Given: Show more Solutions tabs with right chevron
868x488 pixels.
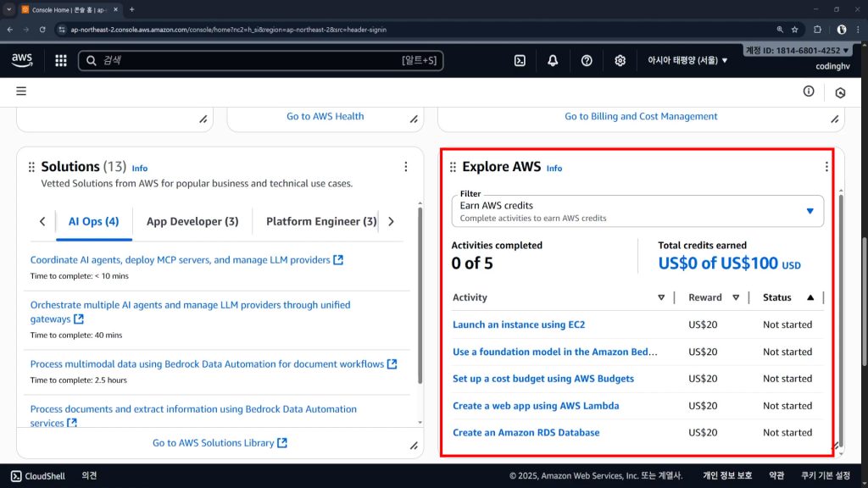Looking at the screenshot, I should pos(391,221).
